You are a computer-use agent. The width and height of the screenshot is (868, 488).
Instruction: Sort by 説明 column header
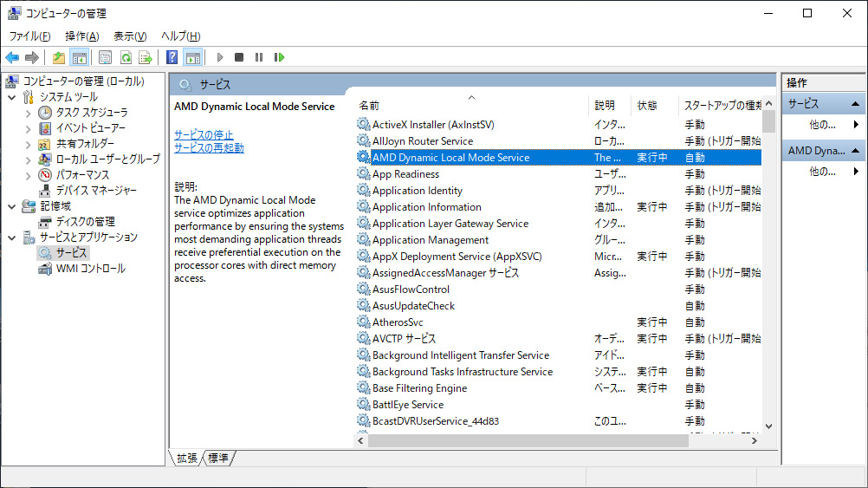(x=610, y=105)
